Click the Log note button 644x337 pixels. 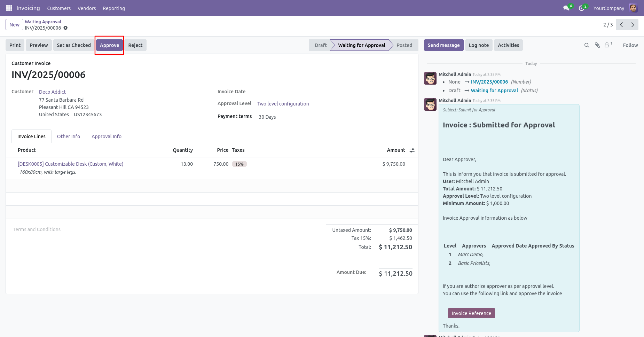tap(479, 45)
